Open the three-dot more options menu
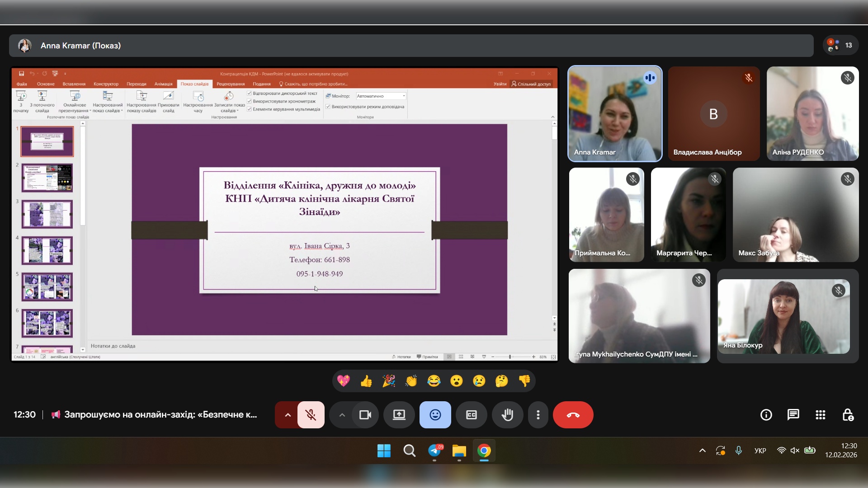868x488 pixels. point(538,415)
